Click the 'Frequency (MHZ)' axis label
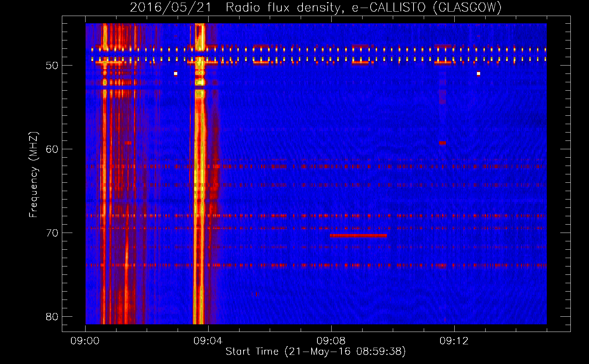This screenshot has height=364, width=589. click(33, 175)
